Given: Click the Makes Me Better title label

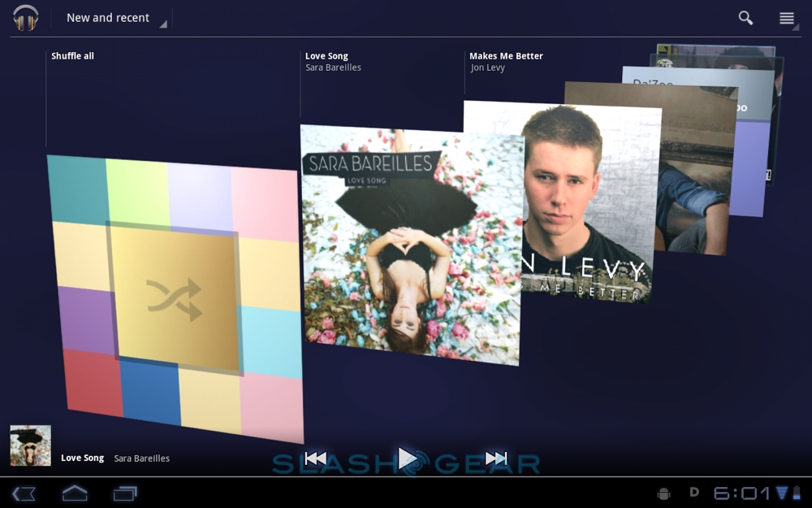Looking at the screenshot, I should point(506,56).
